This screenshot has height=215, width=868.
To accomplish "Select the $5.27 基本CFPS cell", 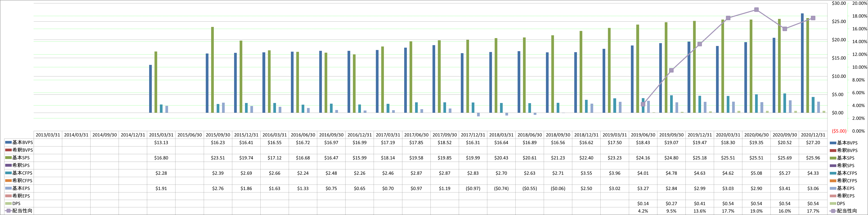I will pos(784,173).
